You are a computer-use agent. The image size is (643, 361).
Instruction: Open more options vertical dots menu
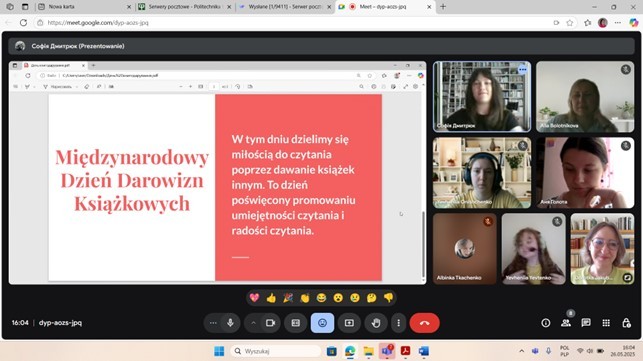coord(398,323)
